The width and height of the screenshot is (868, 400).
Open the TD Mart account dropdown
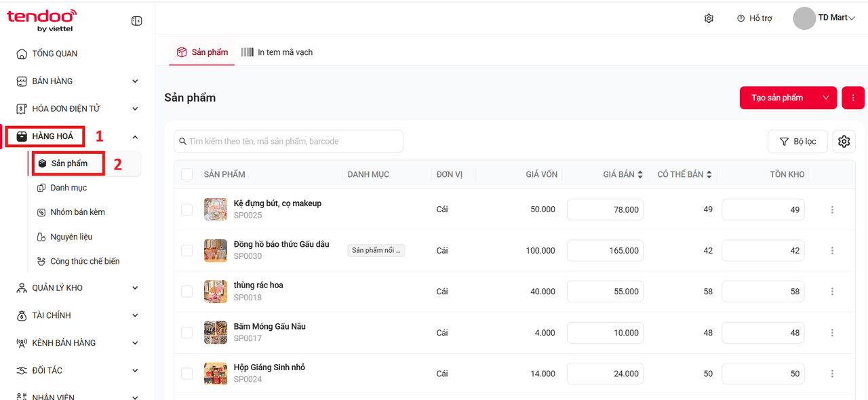click(852, 18)
